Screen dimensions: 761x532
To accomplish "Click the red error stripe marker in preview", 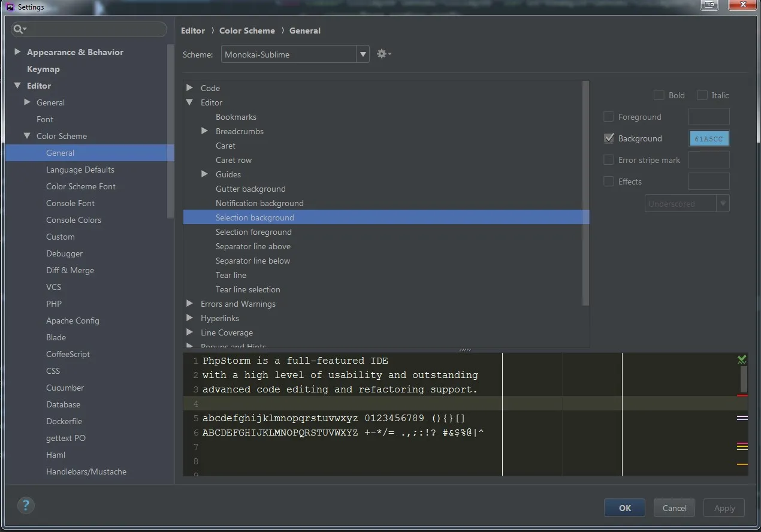I will point(742,395).
